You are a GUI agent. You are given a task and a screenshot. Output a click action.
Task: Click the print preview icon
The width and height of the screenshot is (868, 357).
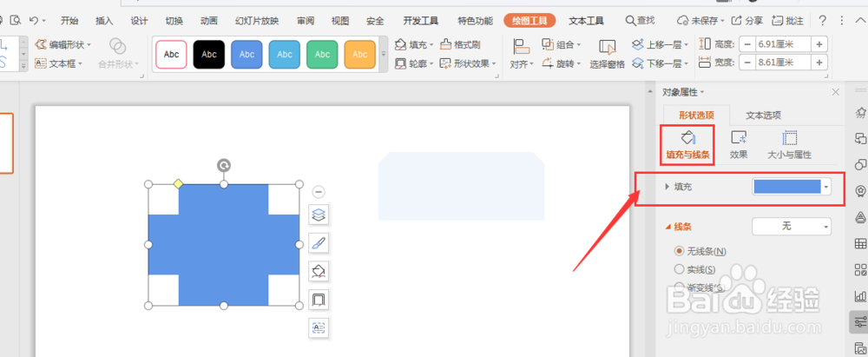click(16, 21)
